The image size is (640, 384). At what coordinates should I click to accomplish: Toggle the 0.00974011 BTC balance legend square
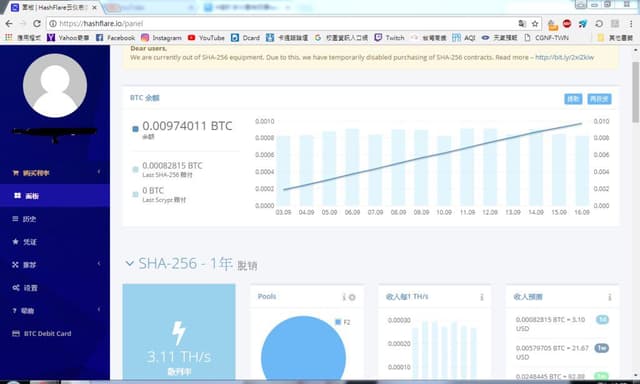pyautogui.click(x=136, y=129)
